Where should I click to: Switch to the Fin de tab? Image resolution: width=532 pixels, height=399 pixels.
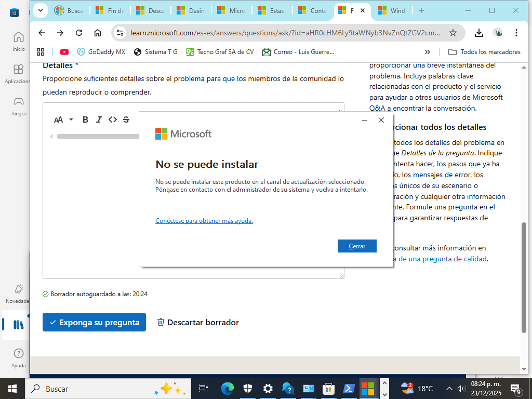(110, 10)
